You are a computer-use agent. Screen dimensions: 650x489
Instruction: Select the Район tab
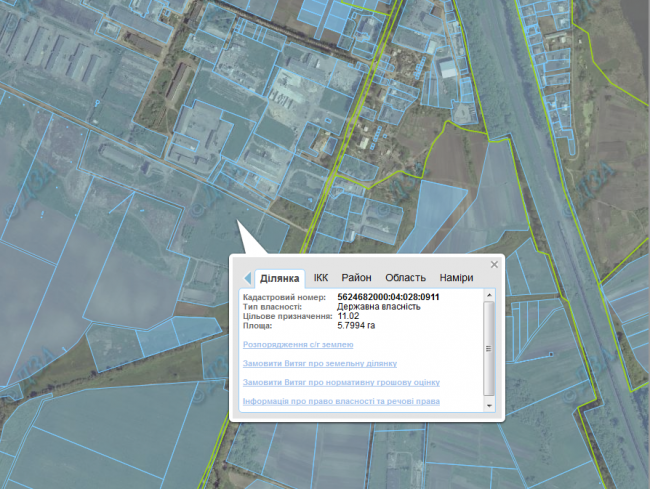pos(356,278)
